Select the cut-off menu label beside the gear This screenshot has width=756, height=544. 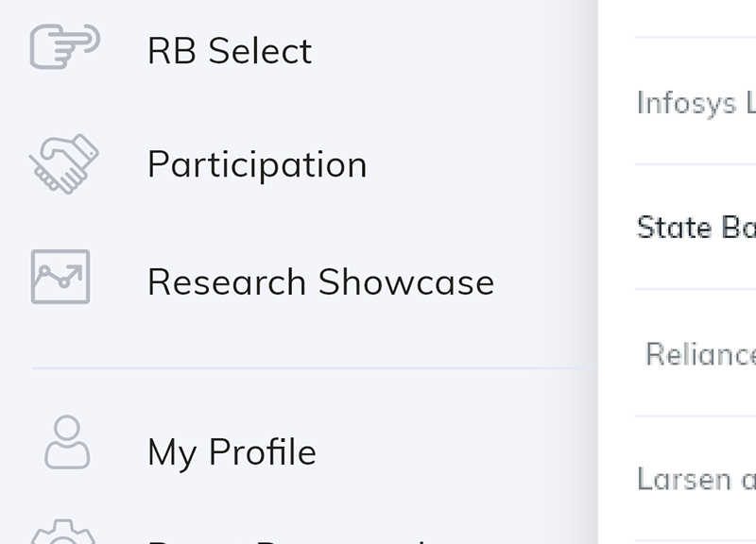coord(289,540)
